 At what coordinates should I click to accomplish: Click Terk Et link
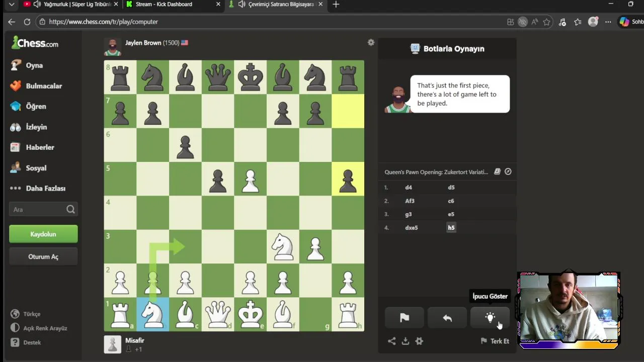pyautogui.click(x=495, y=341)
